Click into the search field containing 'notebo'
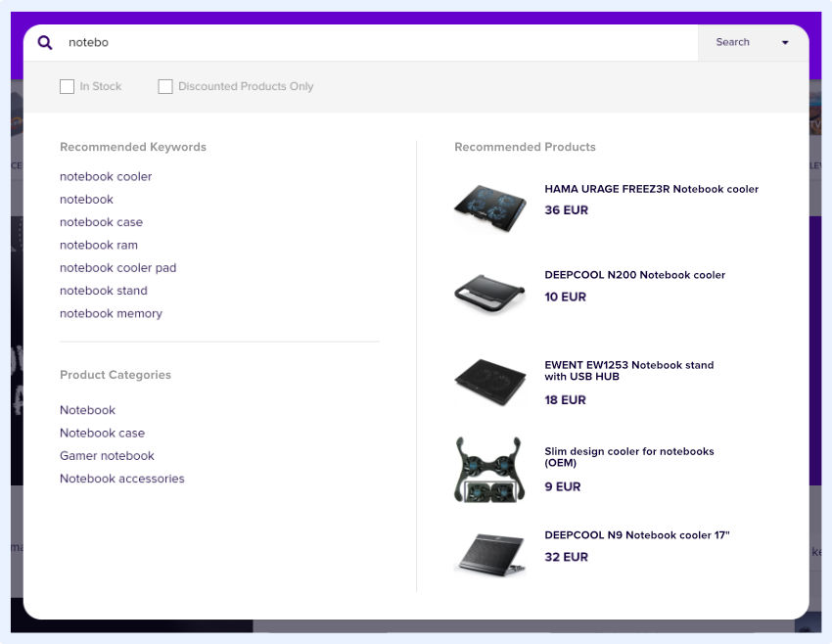Image resolution: width=832 pixels, height=644 pixels. [x=372, y=42]
